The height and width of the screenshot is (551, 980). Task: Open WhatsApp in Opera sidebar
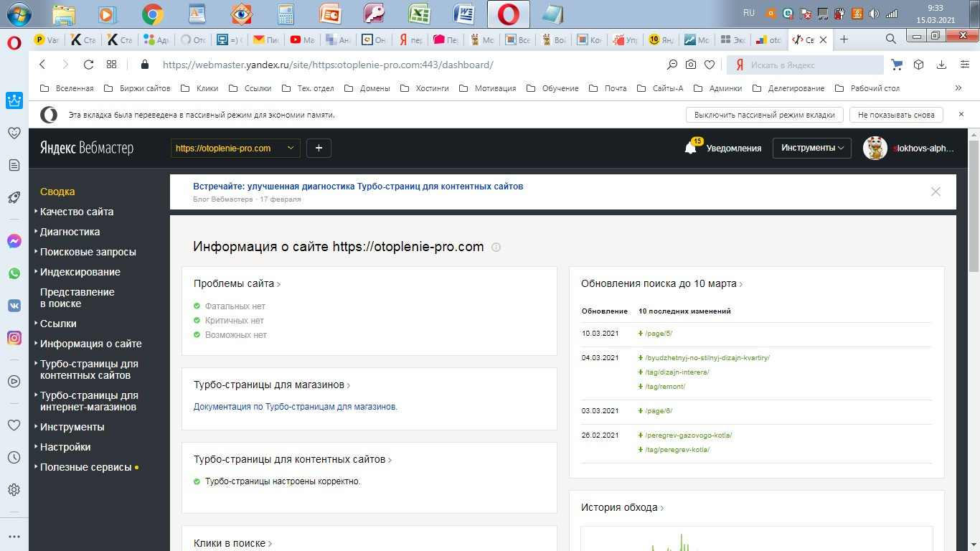coord(14,273)
